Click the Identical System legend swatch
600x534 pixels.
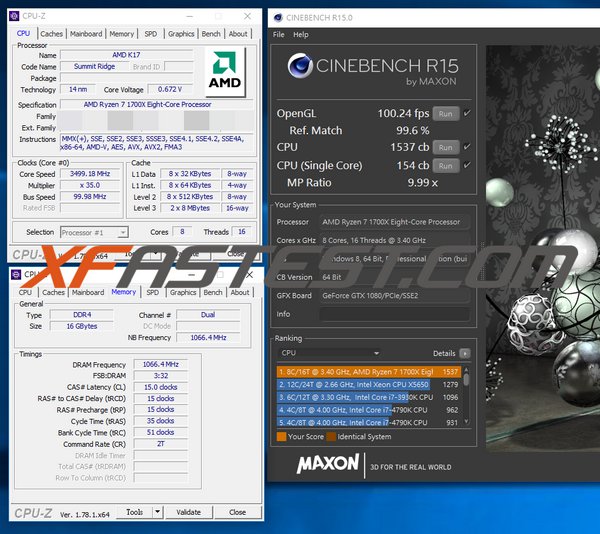point(331,436)
